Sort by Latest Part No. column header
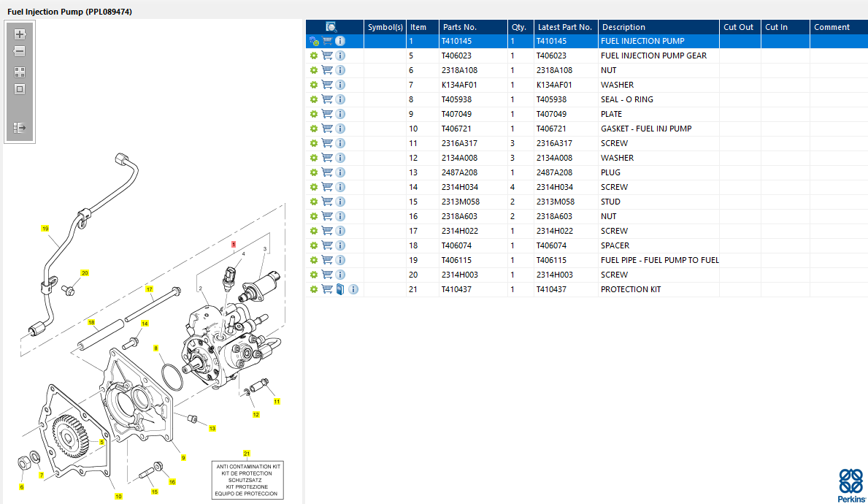 pos(564,26)
